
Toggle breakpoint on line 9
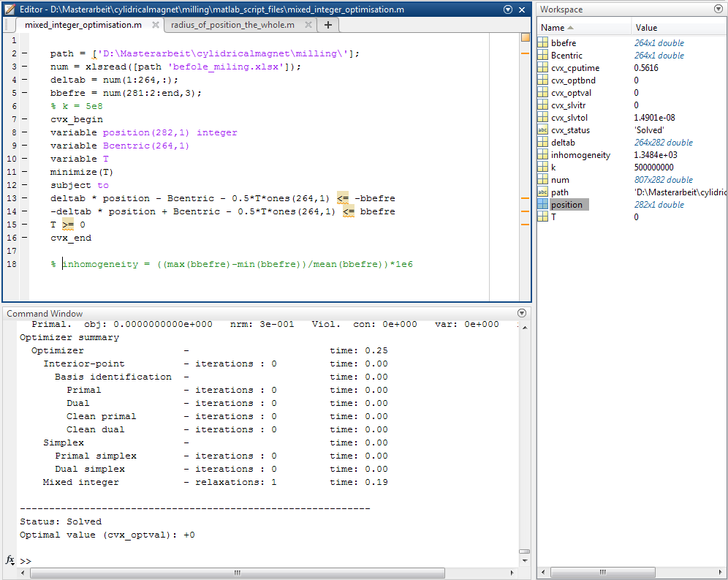coord(25,146)
